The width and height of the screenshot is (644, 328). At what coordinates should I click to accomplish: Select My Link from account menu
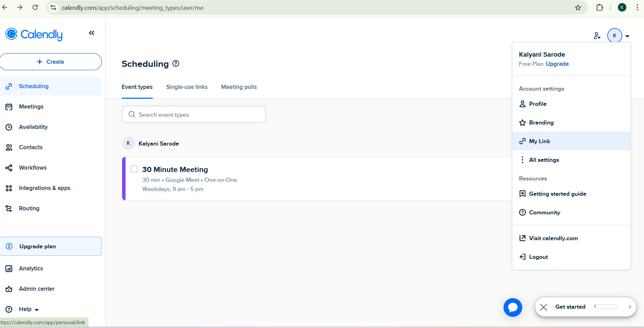[539, 141]
